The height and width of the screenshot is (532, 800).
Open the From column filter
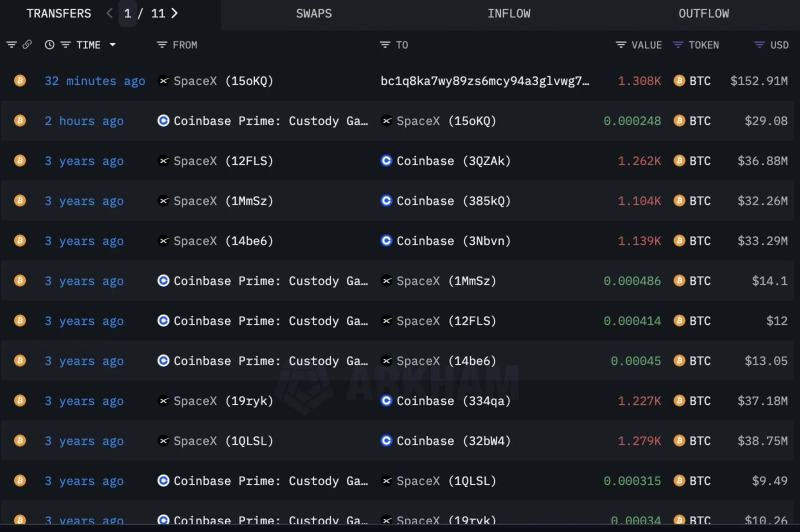point(162,45)
